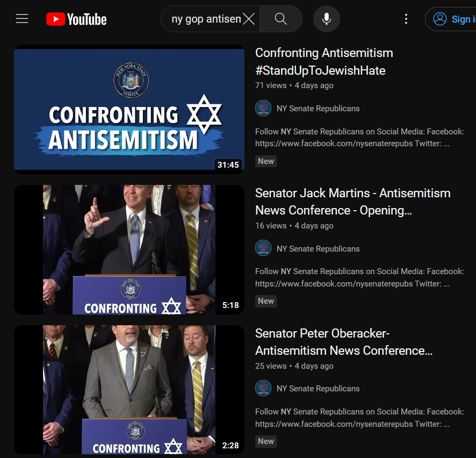The height and width of the screenshot is (458, 476).
Task: Click the Sign in button
Action: point(451,19)
